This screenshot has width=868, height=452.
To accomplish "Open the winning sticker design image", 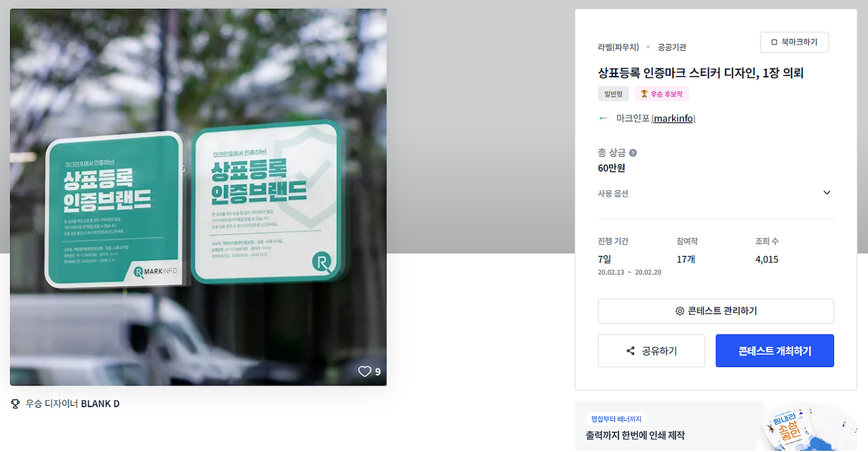I will coord(198,197).
